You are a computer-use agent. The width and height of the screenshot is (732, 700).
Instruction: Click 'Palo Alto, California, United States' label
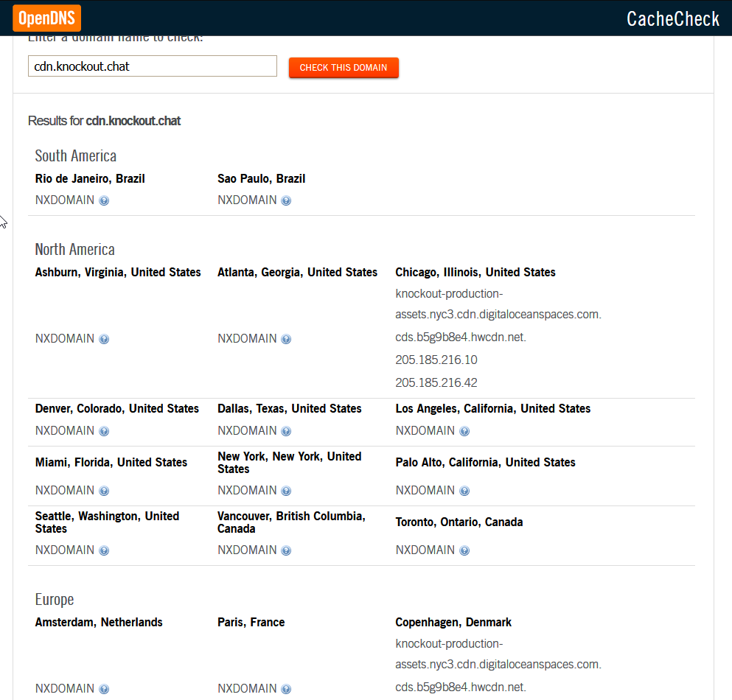coord(486,463)
